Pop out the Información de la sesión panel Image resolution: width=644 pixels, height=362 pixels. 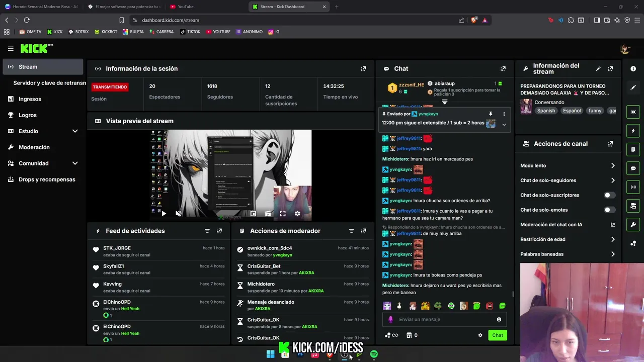363,69
